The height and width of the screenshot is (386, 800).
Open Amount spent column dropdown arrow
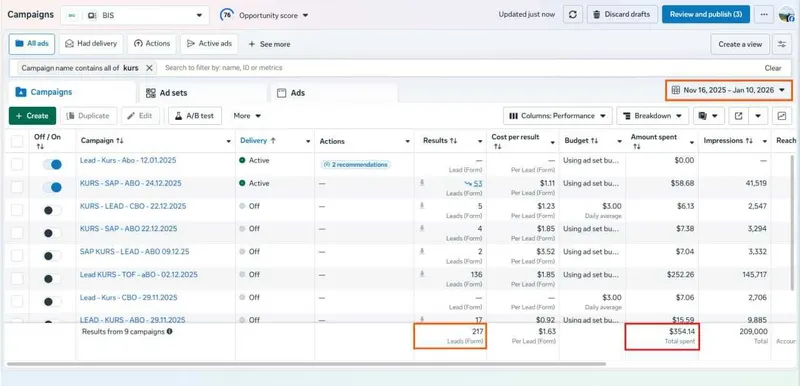click(692, 142)
